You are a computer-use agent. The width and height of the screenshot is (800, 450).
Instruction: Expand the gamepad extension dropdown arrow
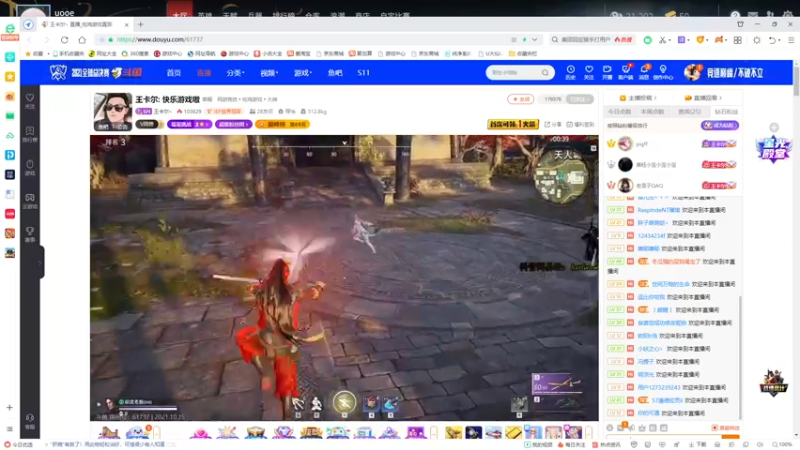(726, 40)
